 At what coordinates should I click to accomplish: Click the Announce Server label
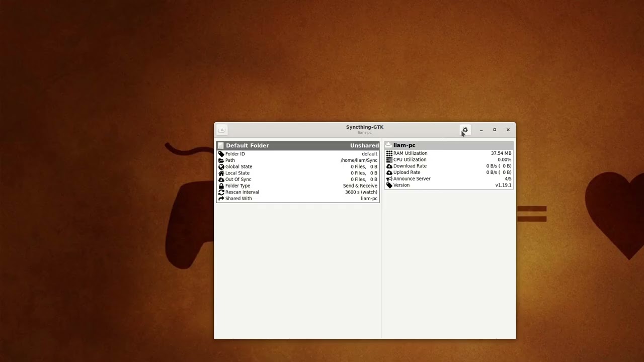tap(412, 179)
